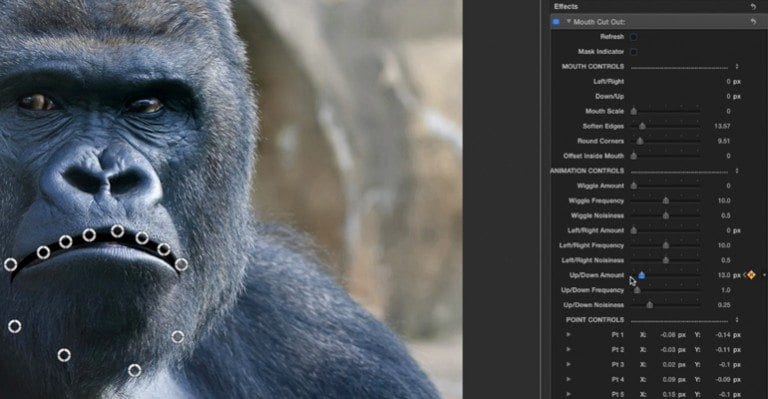Expand the Pt 1 point parameter
The width and height of the screenshot is (768, 399).
pos(568,335)
